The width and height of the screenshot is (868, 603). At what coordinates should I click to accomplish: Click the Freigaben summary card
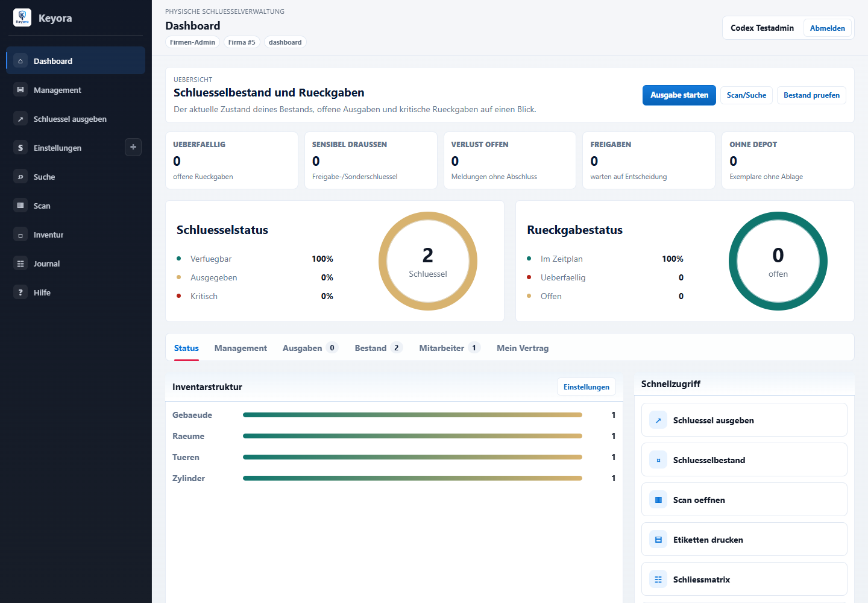click(649, 160)
